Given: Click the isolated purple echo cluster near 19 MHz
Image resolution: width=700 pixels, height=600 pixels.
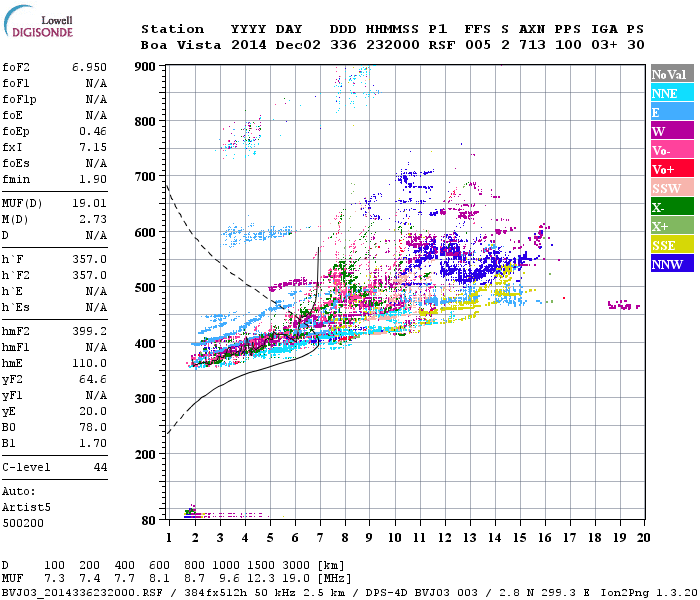Looking at the screenshot, I should point(624,305).
